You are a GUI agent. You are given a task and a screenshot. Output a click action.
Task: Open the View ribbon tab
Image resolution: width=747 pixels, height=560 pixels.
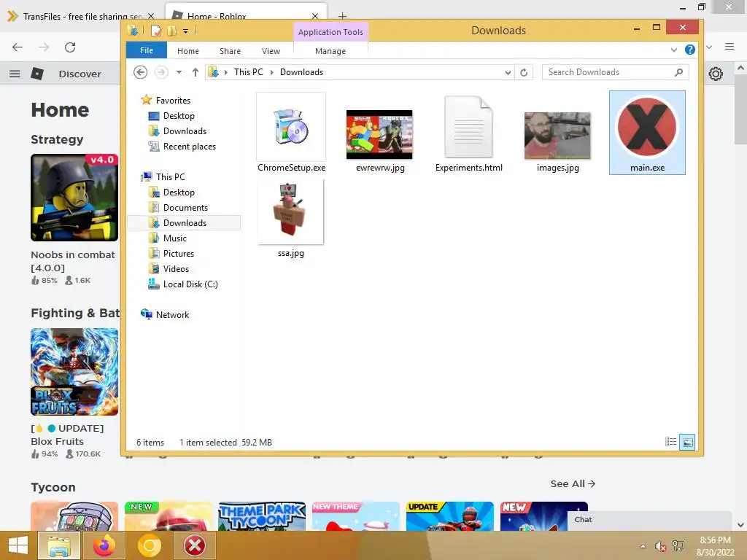[271, 51]
